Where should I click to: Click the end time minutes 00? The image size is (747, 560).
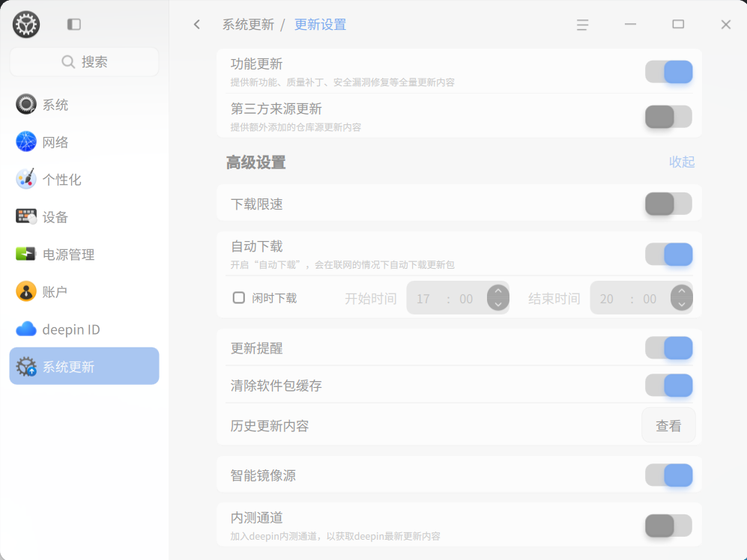point(650,299)
